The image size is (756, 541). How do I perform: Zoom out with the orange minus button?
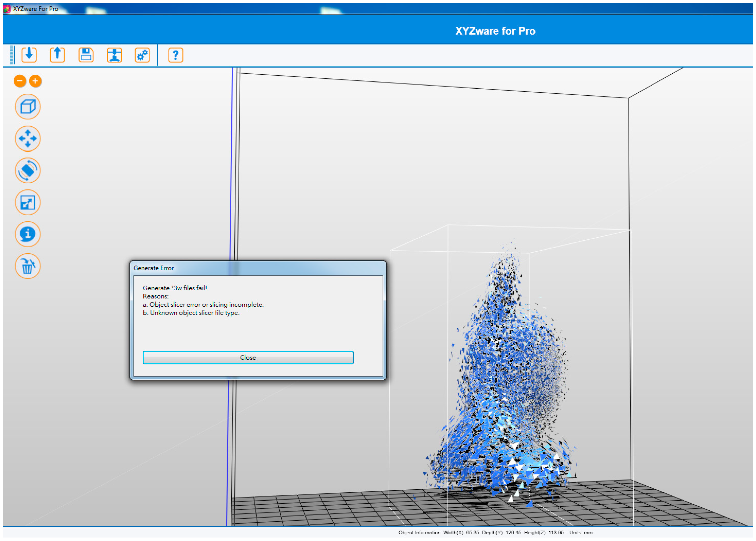tap(20, 81)
